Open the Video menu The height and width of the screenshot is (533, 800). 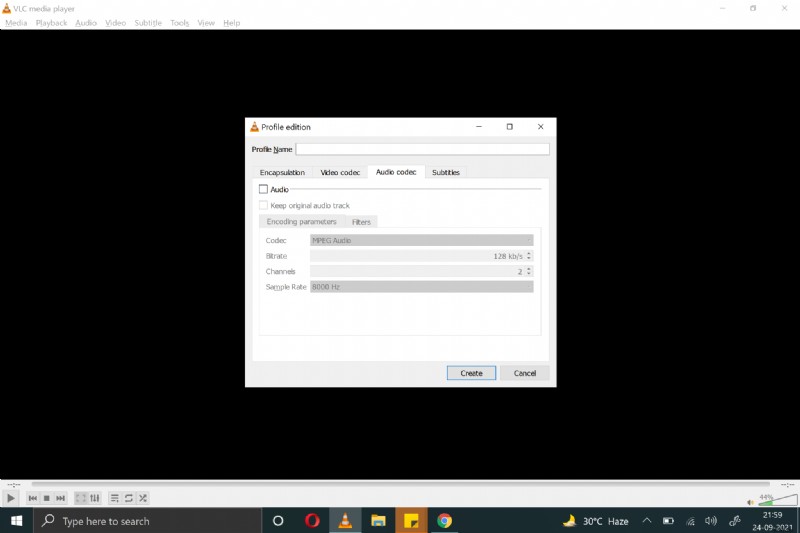(x=115, y=23)
